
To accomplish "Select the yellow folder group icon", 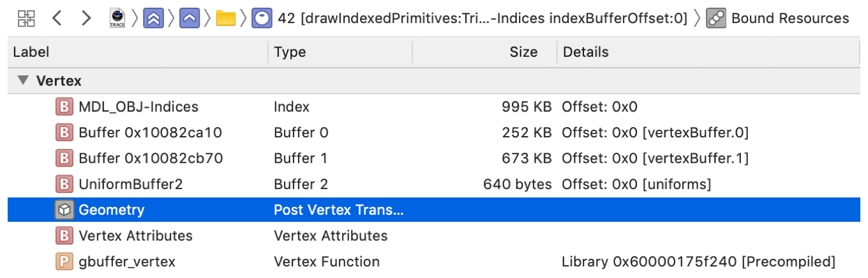I will tap(226, 18).
